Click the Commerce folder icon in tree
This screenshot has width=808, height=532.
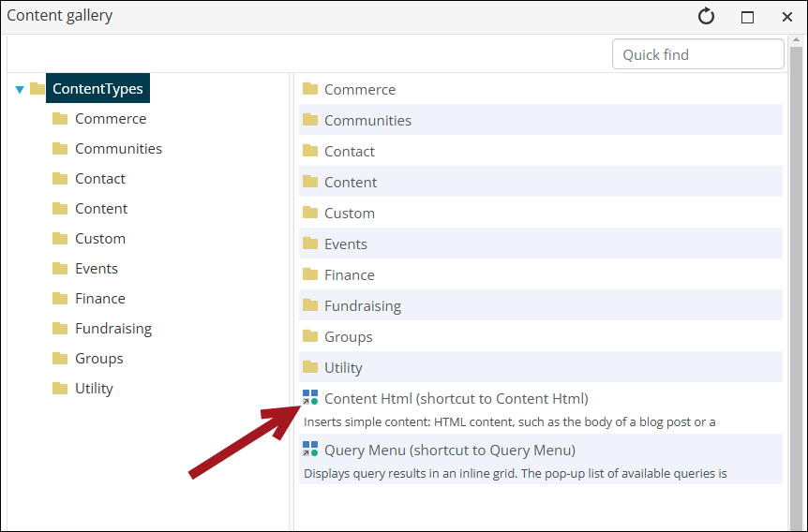[60, 119]
